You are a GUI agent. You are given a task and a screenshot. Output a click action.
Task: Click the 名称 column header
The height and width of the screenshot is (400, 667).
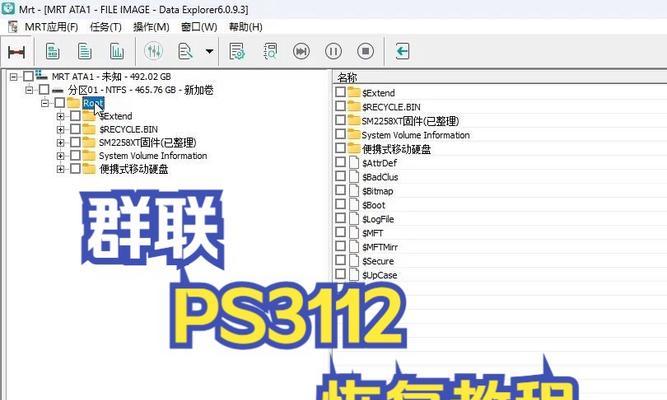tap(499, 77)
